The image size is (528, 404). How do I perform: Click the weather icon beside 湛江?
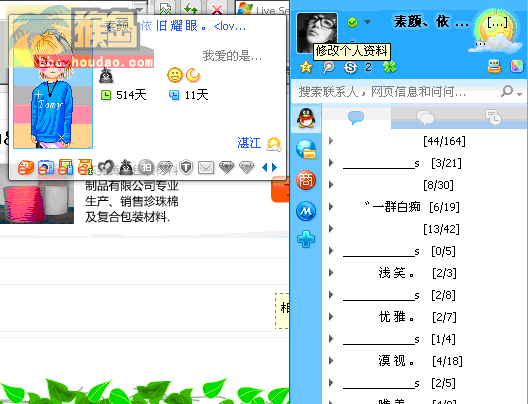point(273,144)
